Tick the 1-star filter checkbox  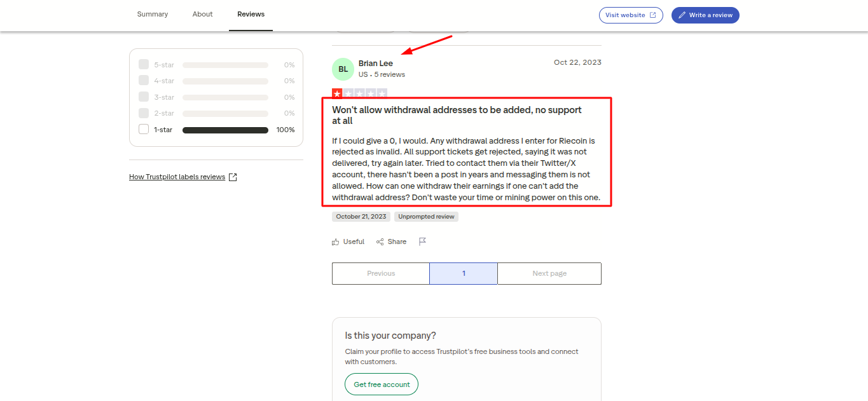[x=144, y=130]
